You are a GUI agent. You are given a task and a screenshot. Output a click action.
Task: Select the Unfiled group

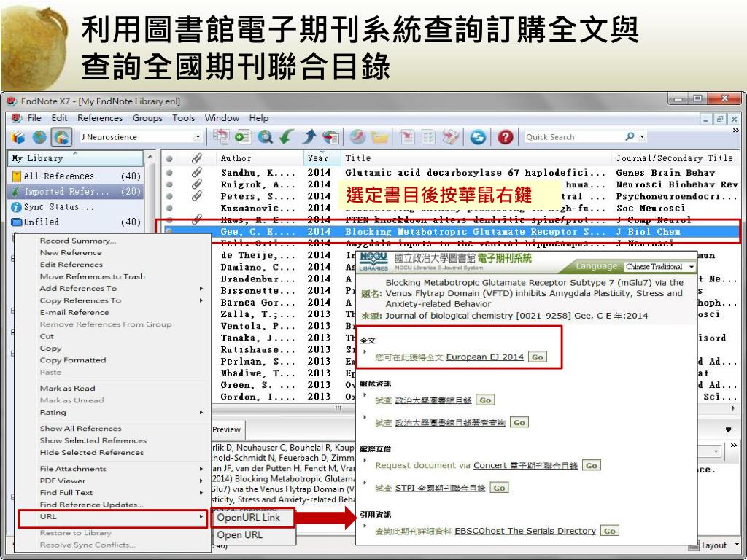[76, 222]
